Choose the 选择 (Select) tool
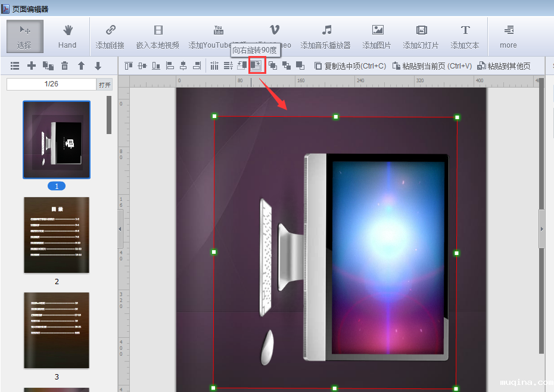The width and height of the screenshot is (554, 392). (24, 36)
